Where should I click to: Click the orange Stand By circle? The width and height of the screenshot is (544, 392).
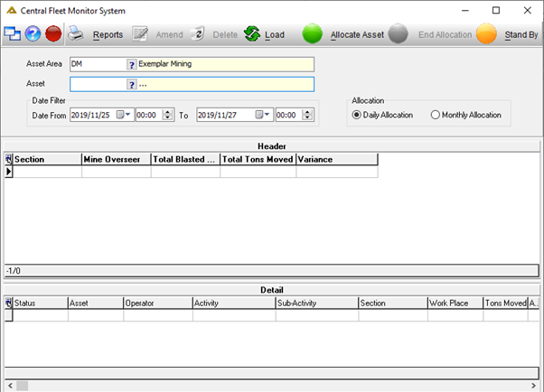point(486,33)
